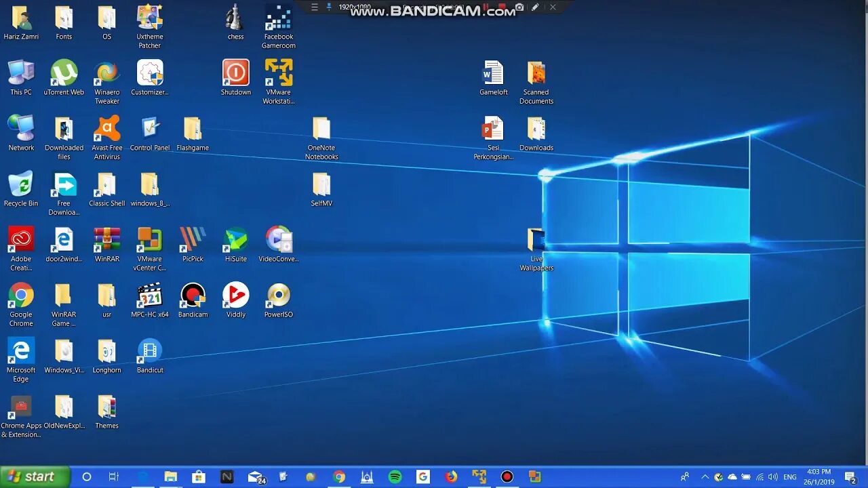Viewport: 868px width, 488px height.
Task: Open door2windows Edge shortcut
Action: (64, 245)
